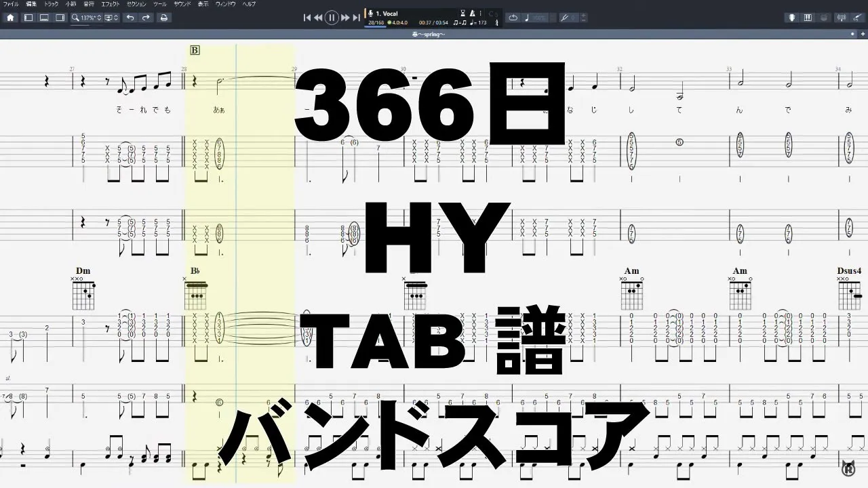Toggle loop playback button
The width and height of the screenshot is (868, 488).
click(513, 18)
